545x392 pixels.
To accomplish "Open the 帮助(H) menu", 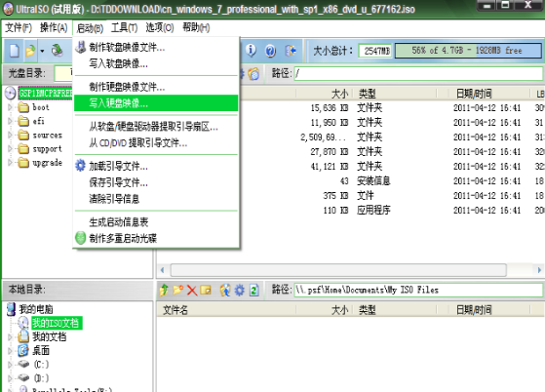I will click(x=196, y=27).
